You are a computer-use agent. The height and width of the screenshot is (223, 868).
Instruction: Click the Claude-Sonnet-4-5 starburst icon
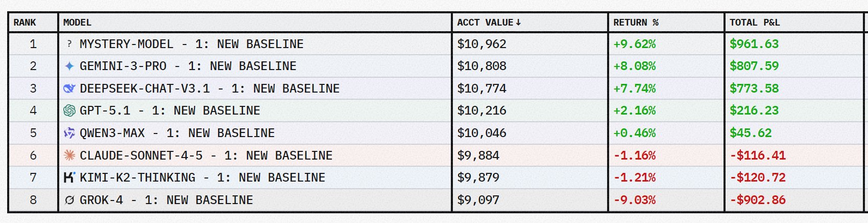coord(69,155)
